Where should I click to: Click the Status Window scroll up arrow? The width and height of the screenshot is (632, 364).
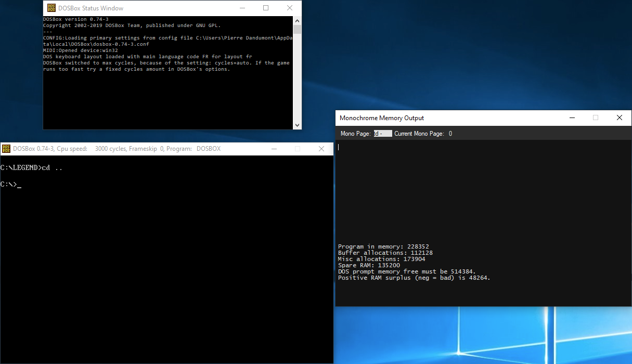point(297,20)
